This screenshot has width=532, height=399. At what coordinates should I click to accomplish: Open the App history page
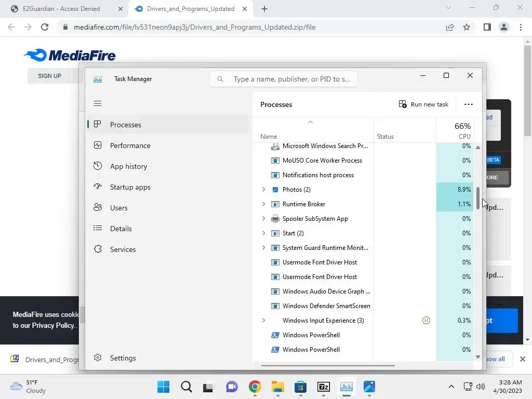[x=168, y=166]
